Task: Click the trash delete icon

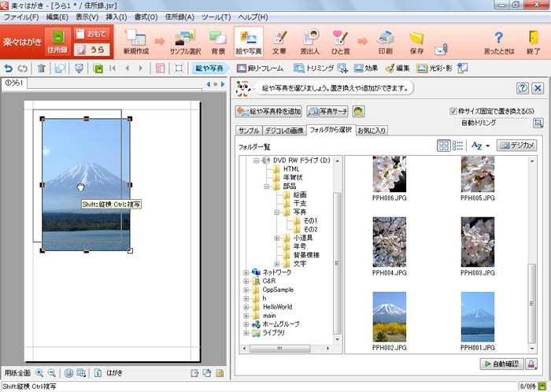Action: pyautogui.click(x=42, y=68)
